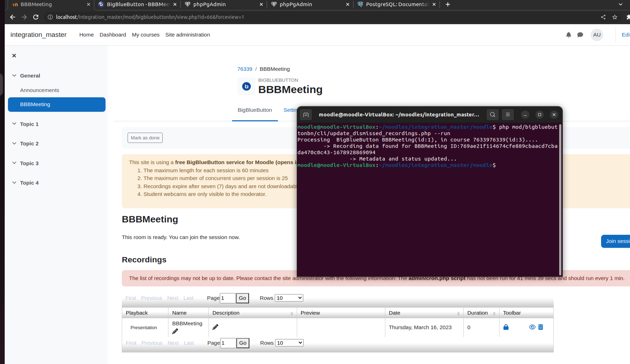Go to Home in the navigation bar
630x364 pixels.
tap(86, 35)
